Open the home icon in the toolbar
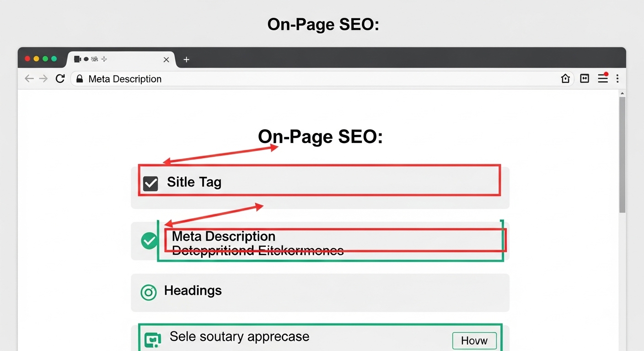This screenshot has height=351, width=644. click(x=565, y=79)
